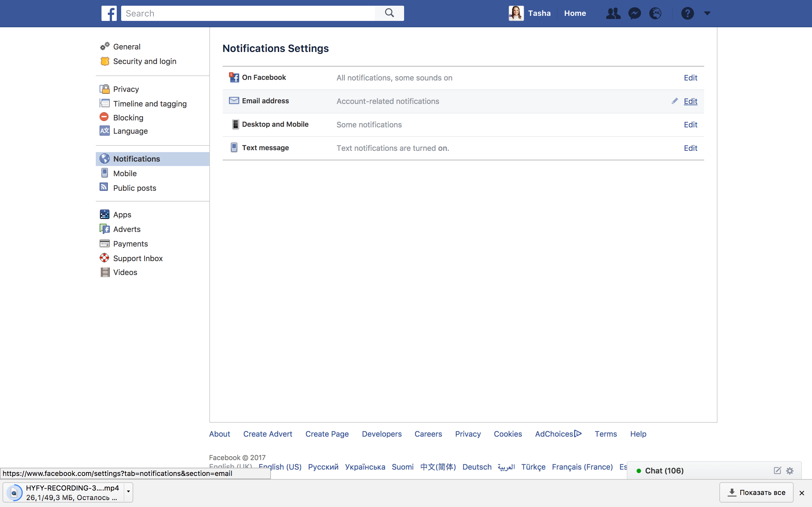812x507 pixels.
Task: Click Tasha's profile picture thumbnail
Action: click(516, 13)
